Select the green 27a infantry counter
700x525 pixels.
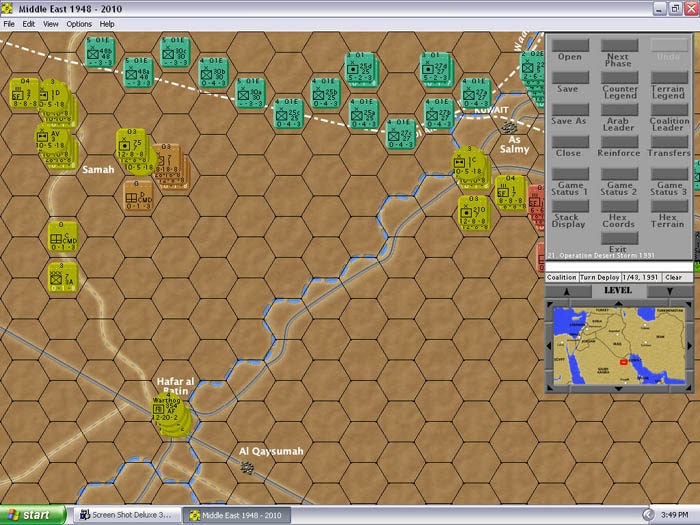click(x=476, y=93)
